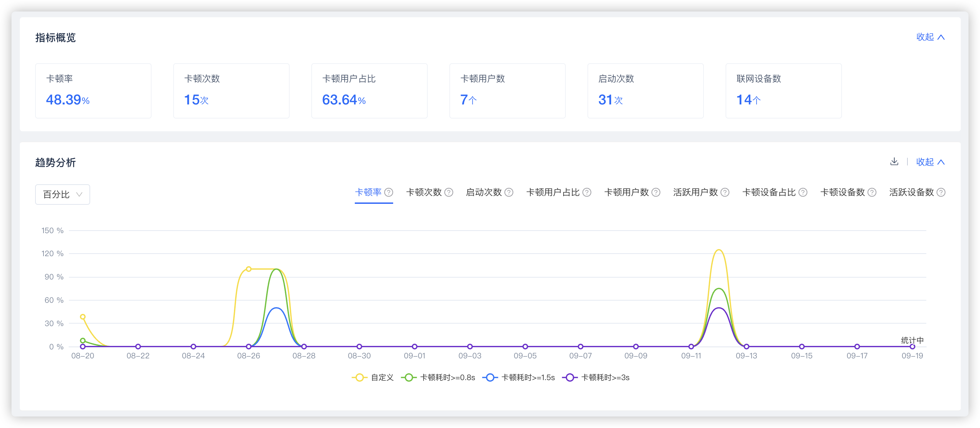Switch to the 卡顿用户数 tab

pos(626,192)
